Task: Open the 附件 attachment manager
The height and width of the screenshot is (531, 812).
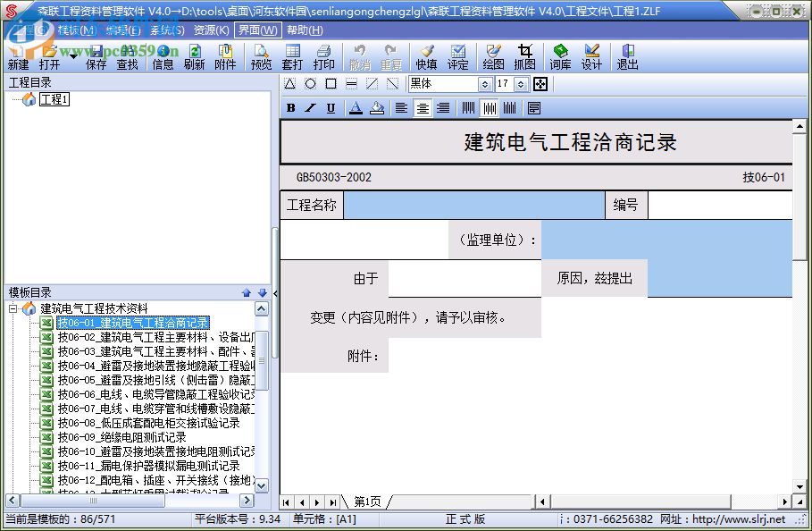Action: pos(223,54)
